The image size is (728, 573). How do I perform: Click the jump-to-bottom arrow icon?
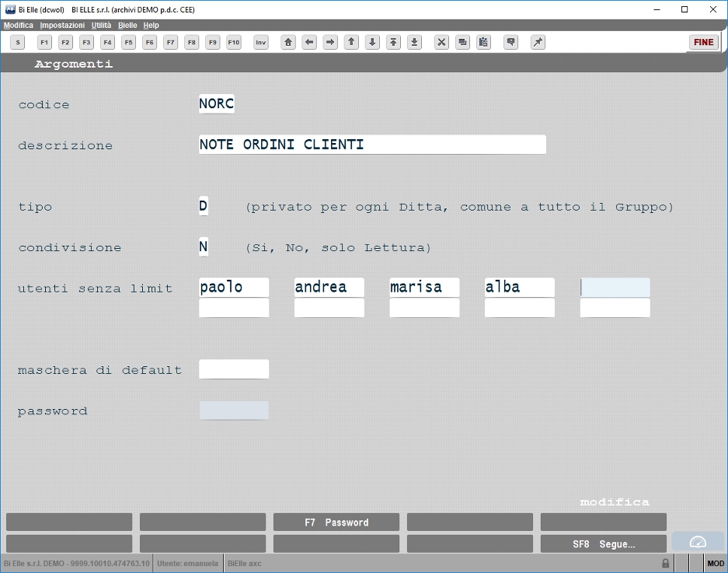click(x=414, y=42)
